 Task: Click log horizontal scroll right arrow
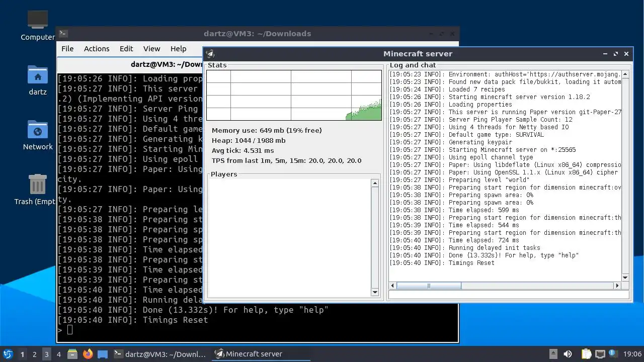[x=617, y=286]
